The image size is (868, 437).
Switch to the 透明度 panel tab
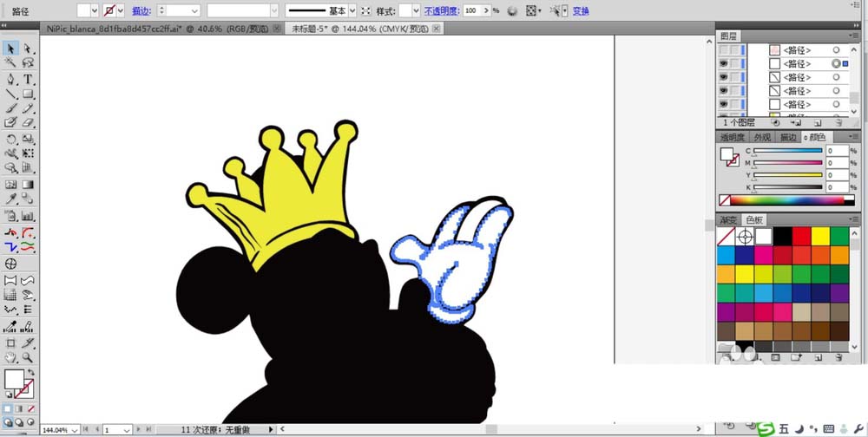click(733, 137)
